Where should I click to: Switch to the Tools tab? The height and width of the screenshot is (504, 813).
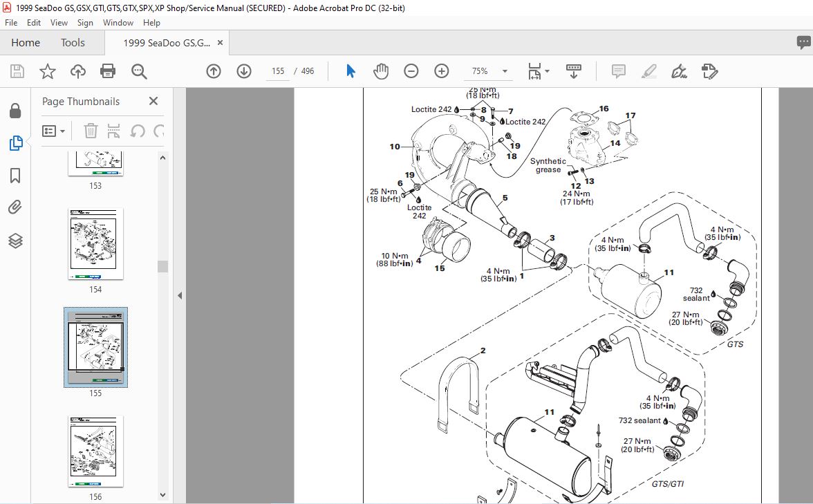(73, 43)
